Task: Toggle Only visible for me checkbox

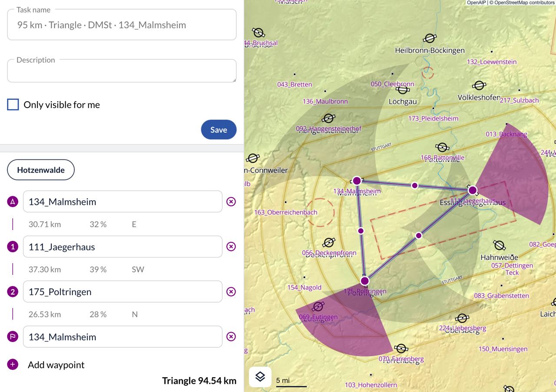Action: pyautogui.click(x=13, y=105)
